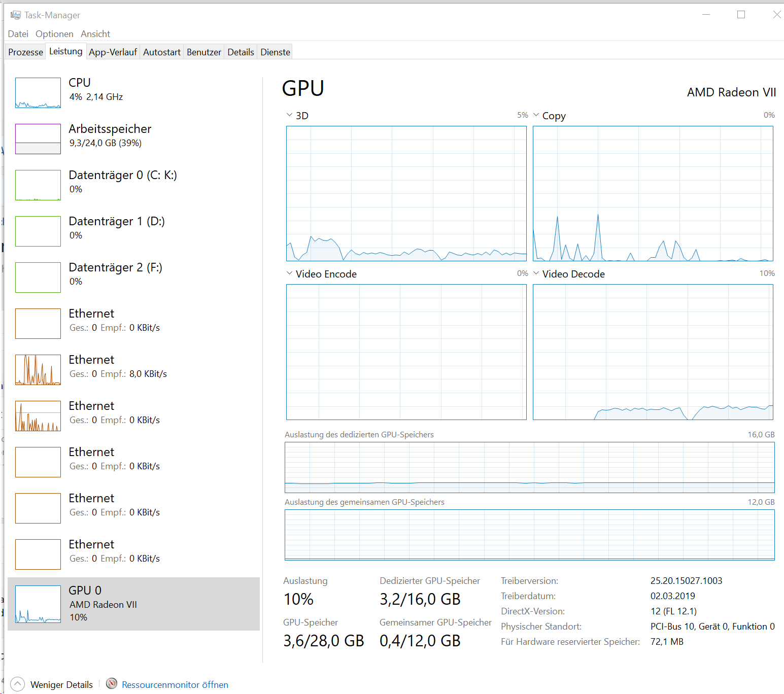Click the Weniger Details circle arrow icon

[17, 684]
